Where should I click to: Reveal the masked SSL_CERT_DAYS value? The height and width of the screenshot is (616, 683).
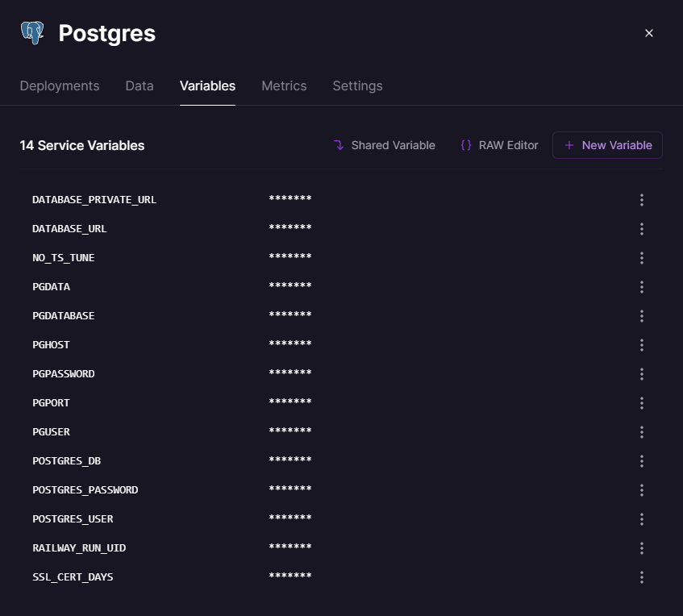pyautogui.click(x=290, y=576)
